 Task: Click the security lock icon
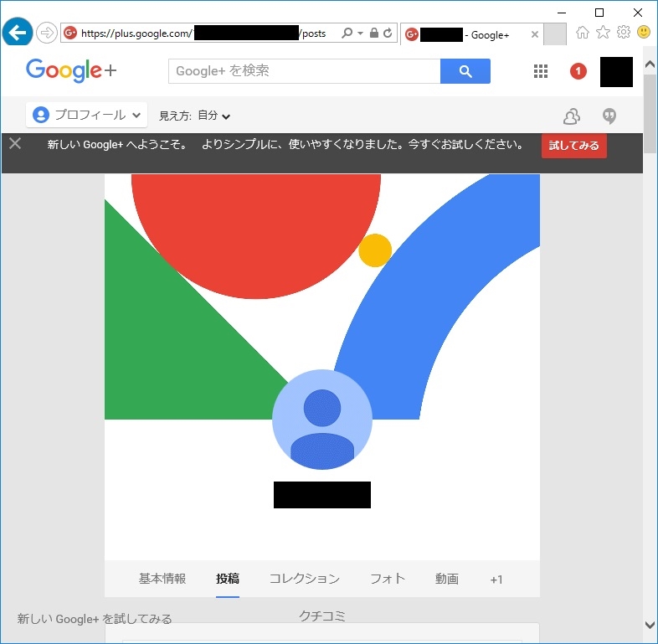pyautogui.click(x=373, y=33)
